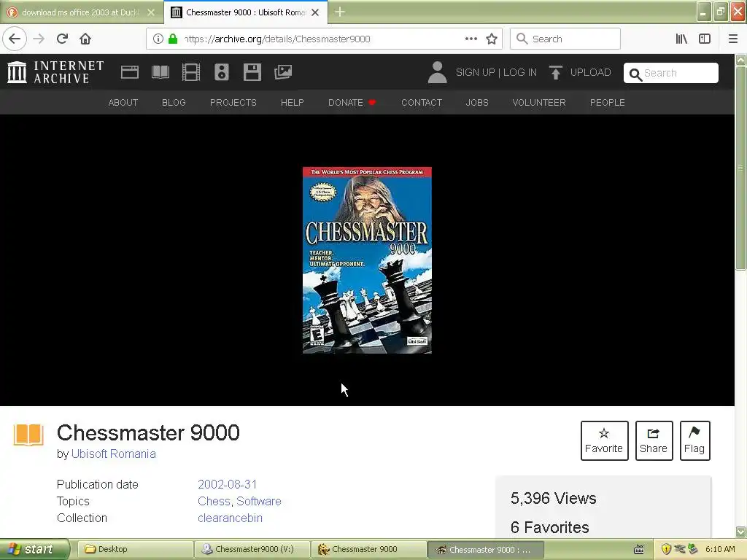Click the shield icon in the system tray
Viewport: 747px width, 560px height.
tap(666, 549)
